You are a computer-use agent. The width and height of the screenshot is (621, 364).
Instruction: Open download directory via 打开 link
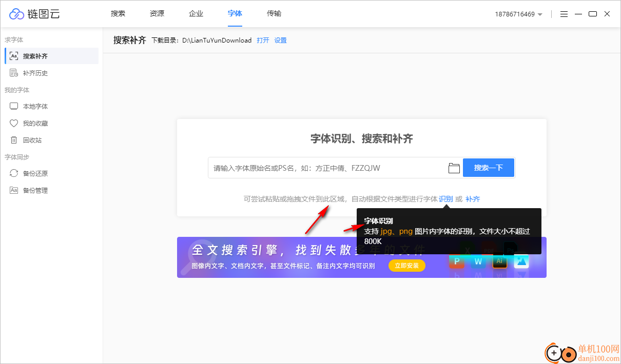point(262,40)
